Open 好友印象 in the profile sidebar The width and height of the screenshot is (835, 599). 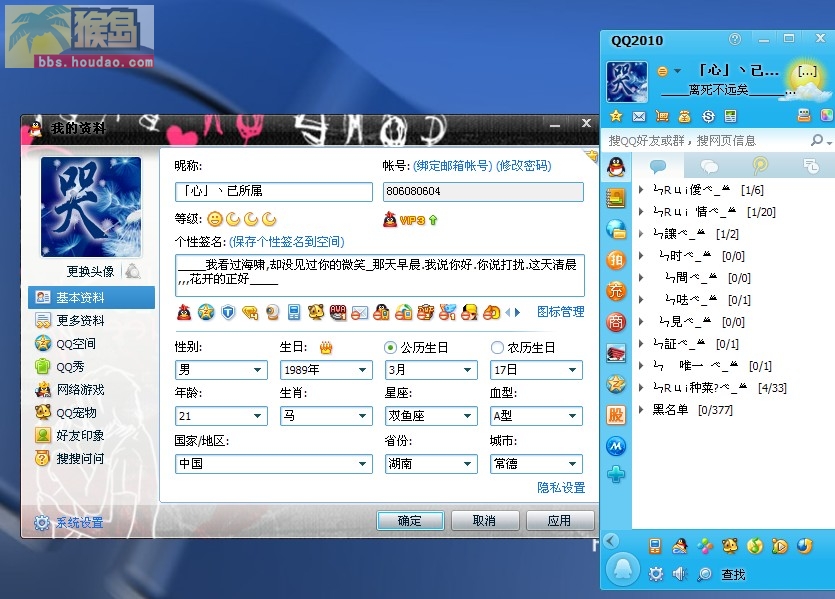[x=80, y=436]
